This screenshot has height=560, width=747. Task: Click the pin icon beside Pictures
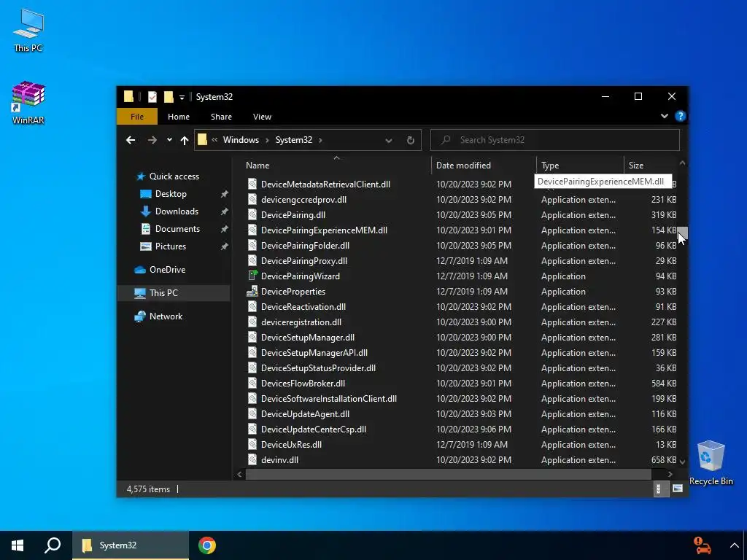pyautogui.click(x=224, y=246)
